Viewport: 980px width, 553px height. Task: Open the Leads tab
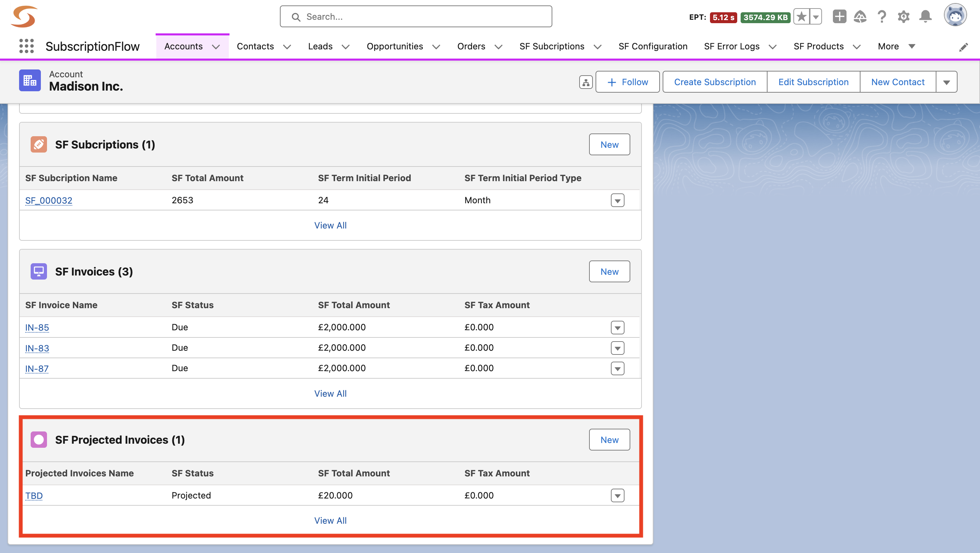(320, 46)
